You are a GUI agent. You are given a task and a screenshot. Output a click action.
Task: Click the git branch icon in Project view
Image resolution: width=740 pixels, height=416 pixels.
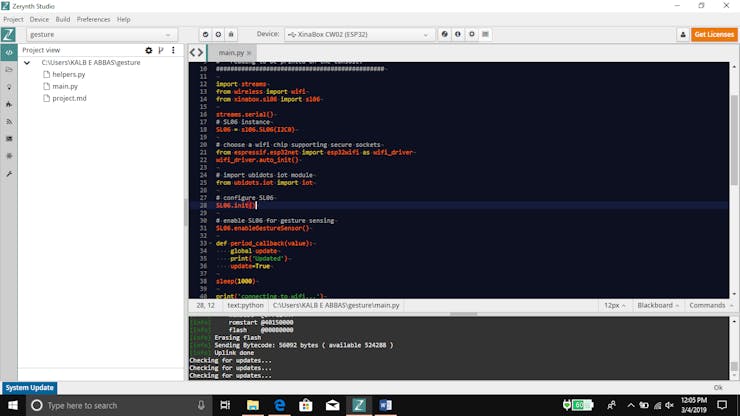[161, 50]
